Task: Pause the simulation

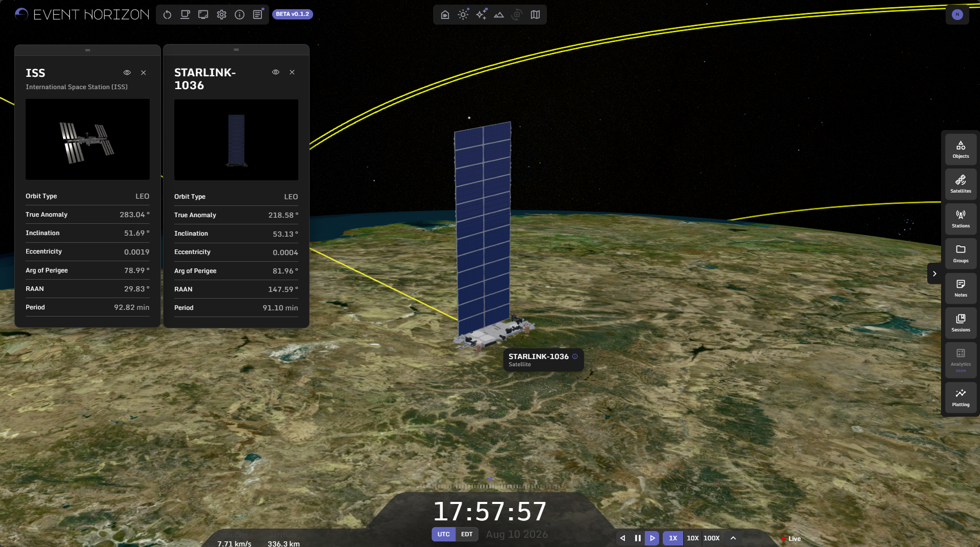Action: coord(638,538)
